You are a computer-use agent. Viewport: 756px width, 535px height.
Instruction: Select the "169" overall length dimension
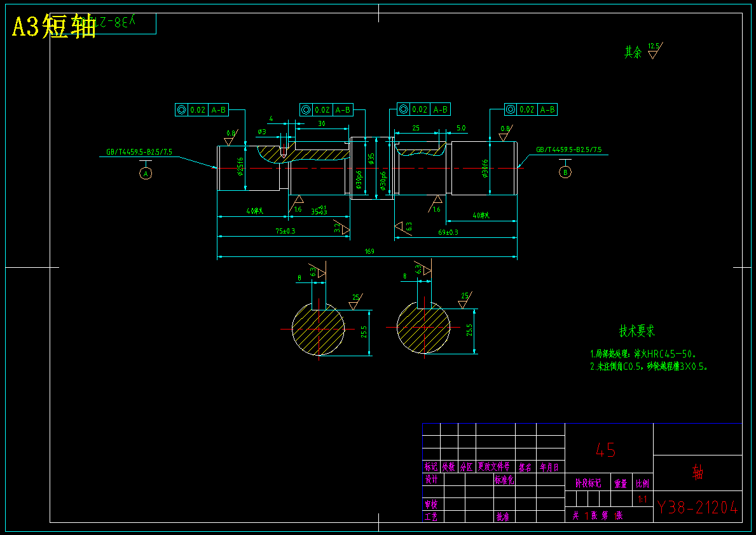[369, 251]
